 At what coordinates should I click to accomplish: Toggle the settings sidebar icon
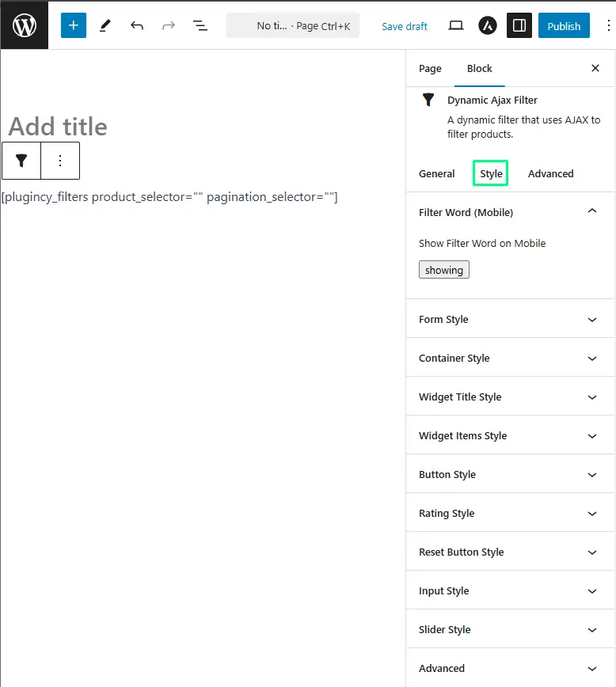tap(519, 25)
